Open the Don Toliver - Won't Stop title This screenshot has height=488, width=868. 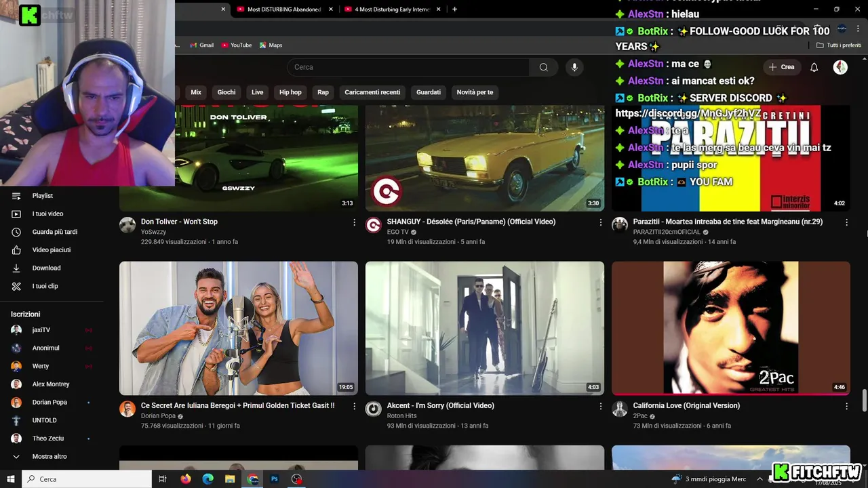(179, 222)
